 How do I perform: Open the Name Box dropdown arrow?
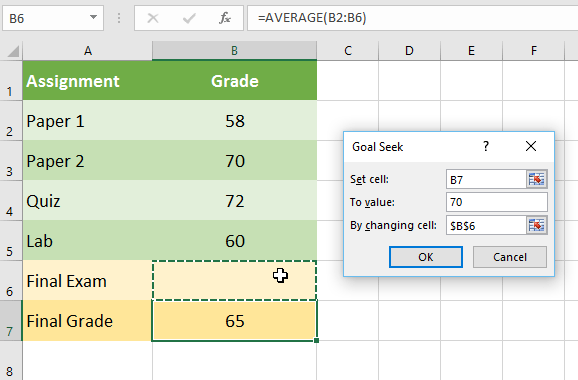[x=93, y=17]
